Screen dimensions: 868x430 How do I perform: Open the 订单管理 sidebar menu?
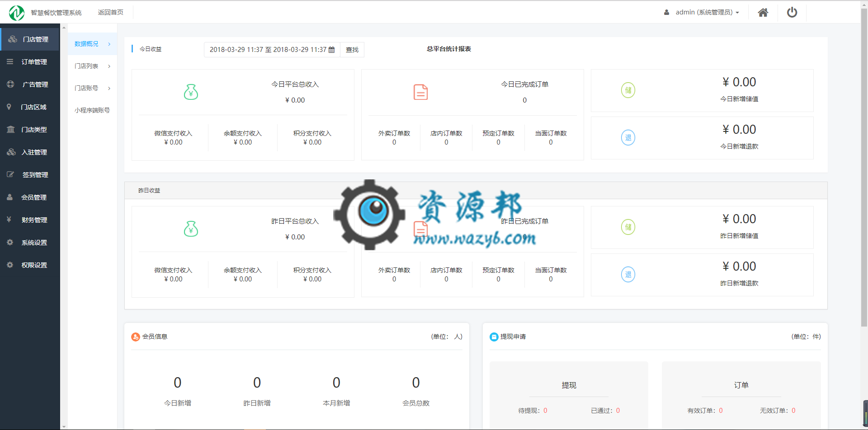click(30, 62)
